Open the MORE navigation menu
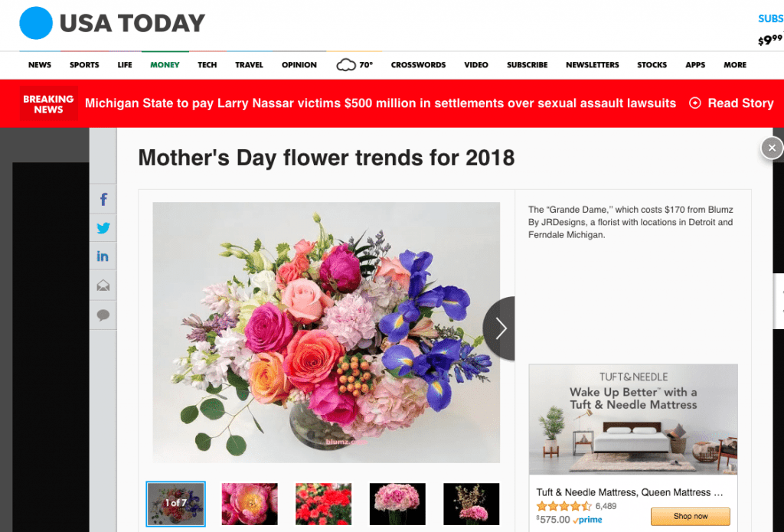Image resolution: width=784 pixels, height=532 pixels. click(734, 65)
